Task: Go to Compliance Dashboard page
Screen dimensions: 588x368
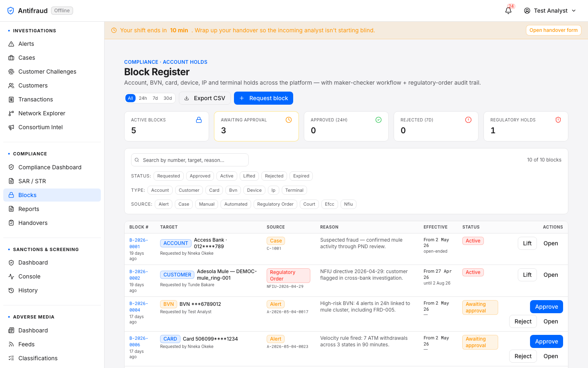Action: tap(52, 167)
